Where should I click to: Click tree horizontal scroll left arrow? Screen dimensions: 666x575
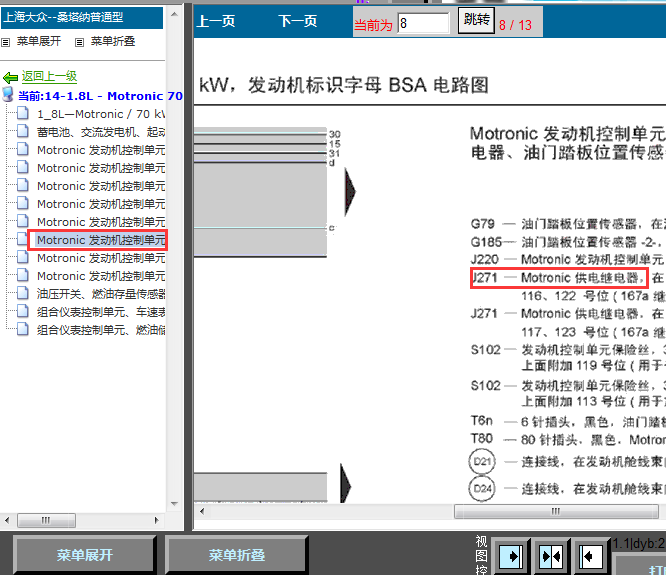coord(6,520)
